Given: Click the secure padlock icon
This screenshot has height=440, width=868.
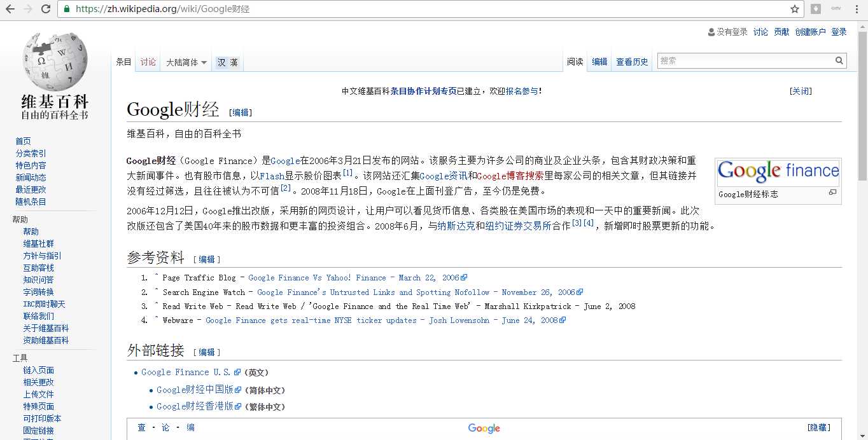Looking at the screenshot, I should (67, 9).
